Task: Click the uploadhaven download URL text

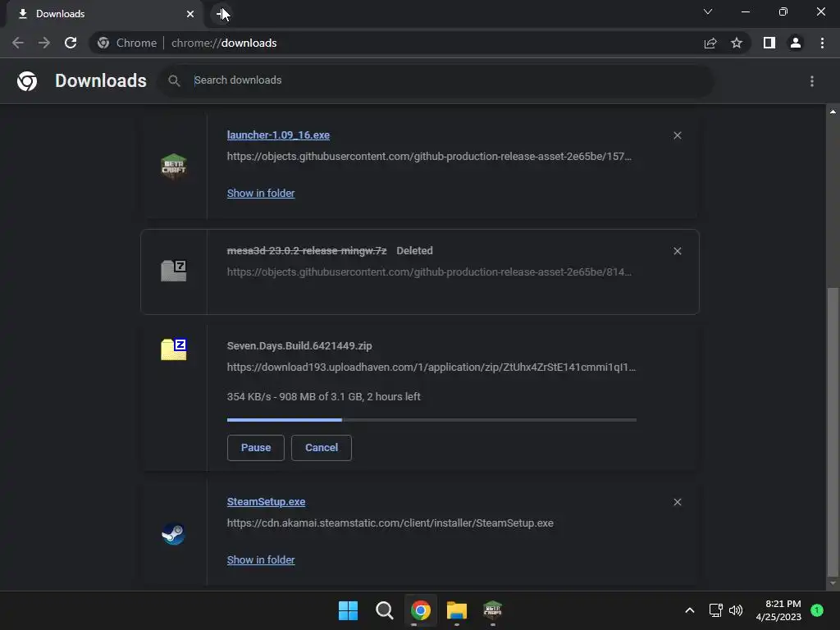Action: (431, 367)
